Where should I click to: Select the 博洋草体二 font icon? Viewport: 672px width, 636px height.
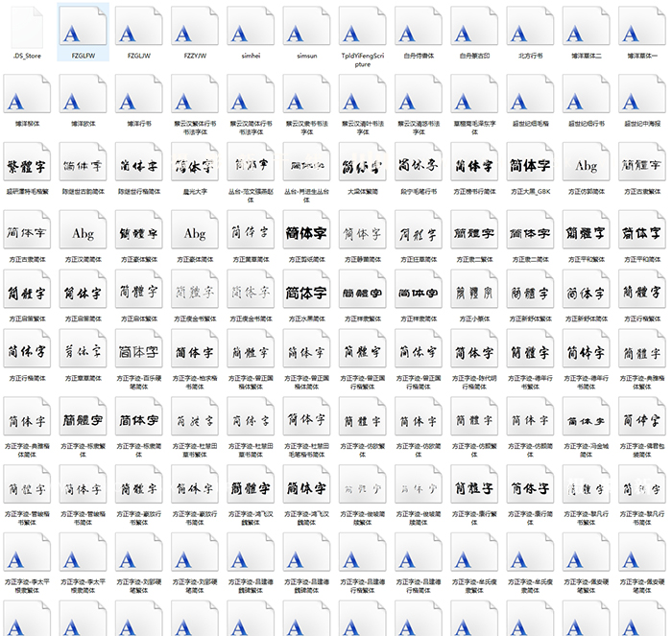587,27
